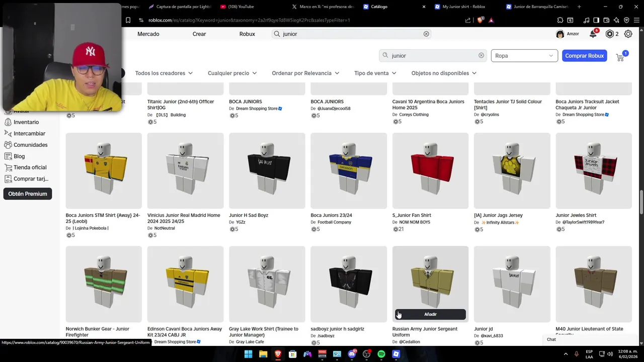The width and height of the screenshot is (644, 362).
Task: Open Ordenar por Relevancia dropdown
Action: [x=305, y=73]
